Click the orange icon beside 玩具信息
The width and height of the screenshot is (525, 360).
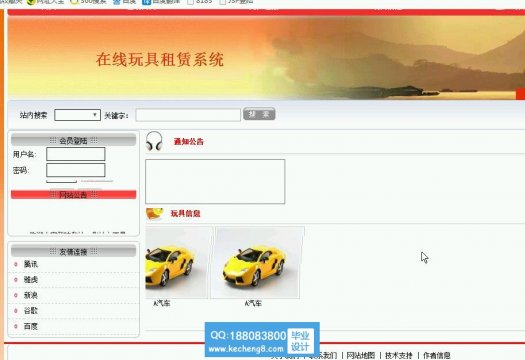point(154,214)
